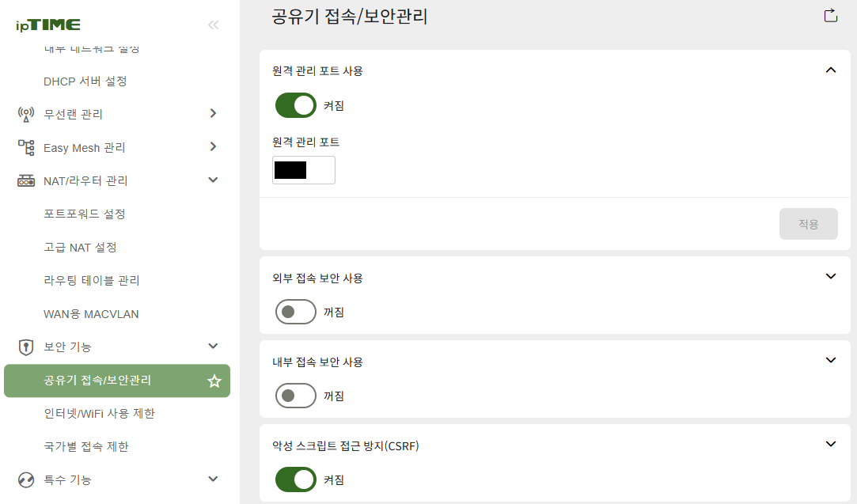Click the Easy Mesh 관리 mesh icon
Screen dimensions: 857x504
pyautogui.click(x=25, y=147)
